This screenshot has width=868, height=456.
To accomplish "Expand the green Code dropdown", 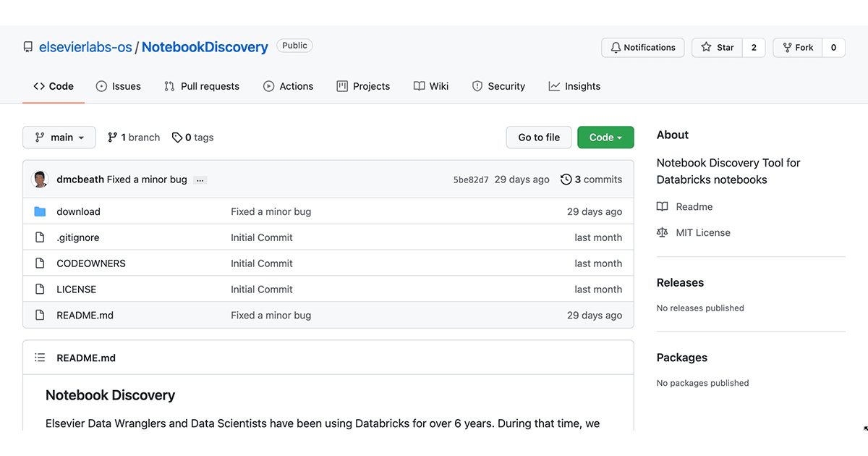I will [605, 138].
